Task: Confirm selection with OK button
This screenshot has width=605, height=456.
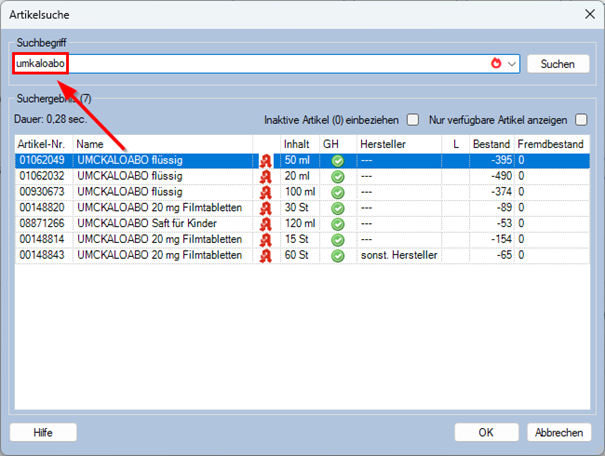Action: (x=486, y=432)
